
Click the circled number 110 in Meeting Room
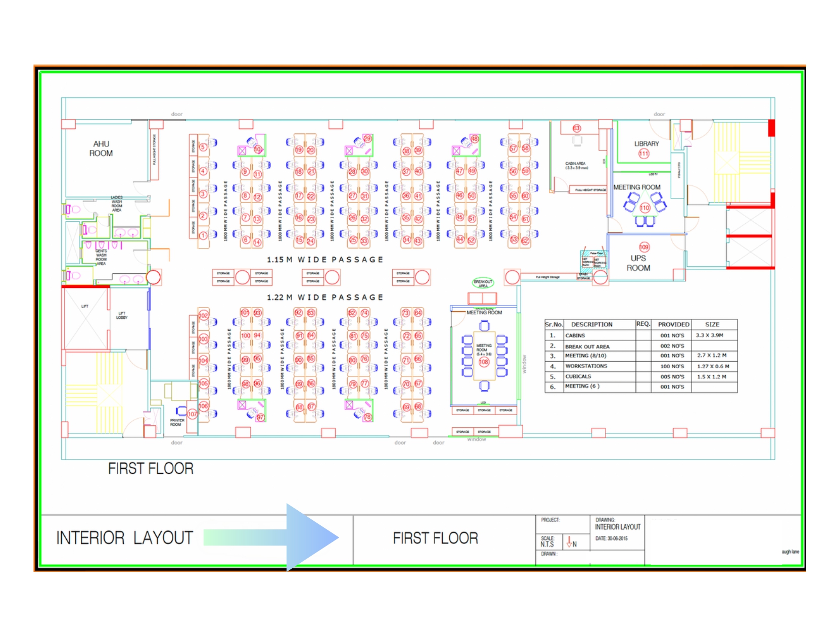(644, 208)
